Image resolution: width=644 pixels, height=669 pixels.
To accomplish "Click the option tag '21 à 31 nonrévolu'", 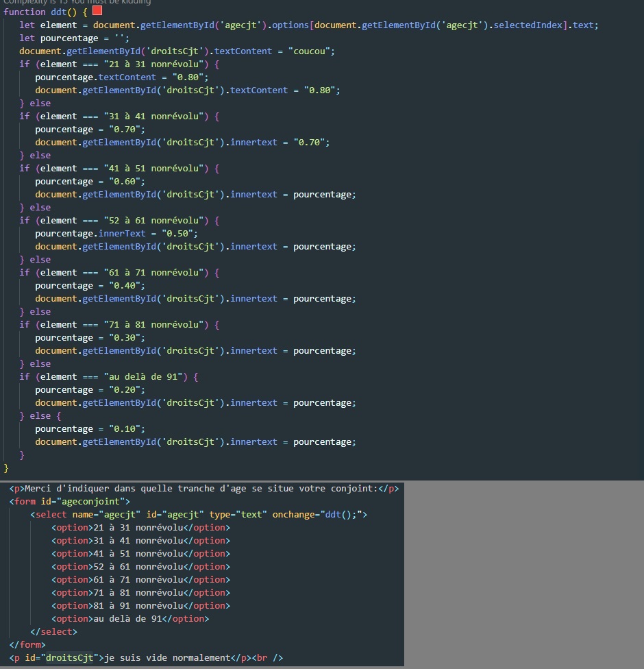I will (x=140, y=528).
